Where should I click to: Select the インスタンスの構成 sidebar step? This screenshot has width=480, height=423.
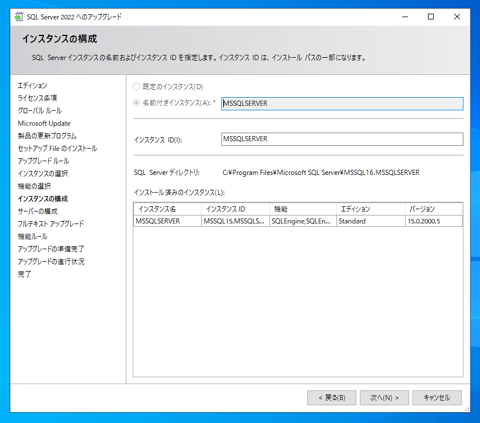[43, 199]
